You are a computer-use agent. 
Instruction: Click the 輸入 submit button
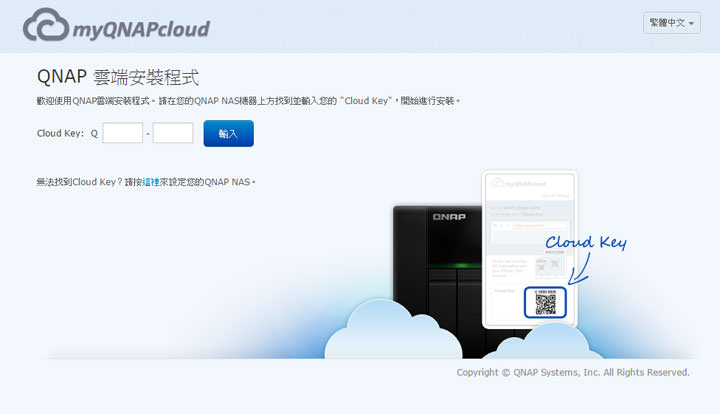point(228,133)
